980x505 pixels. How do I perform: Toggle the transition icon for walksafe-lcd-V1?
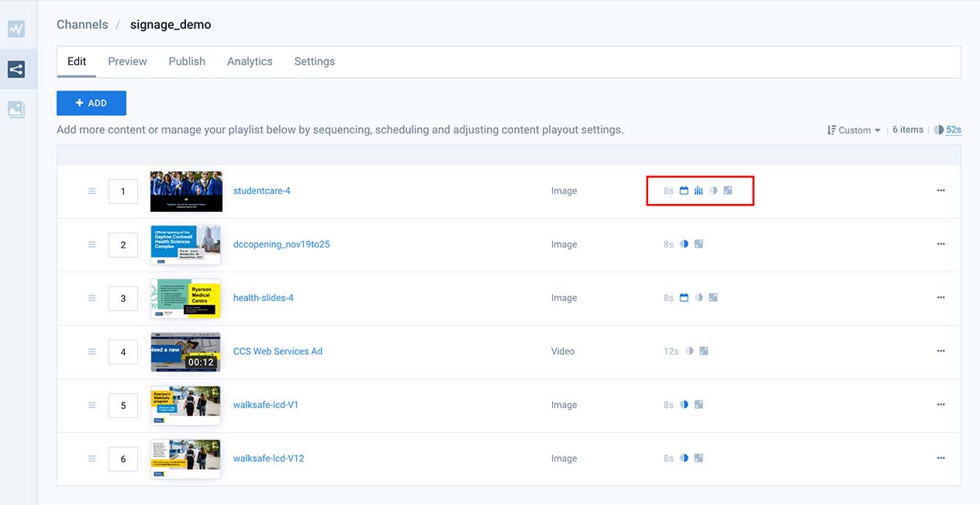coord(684,405)
